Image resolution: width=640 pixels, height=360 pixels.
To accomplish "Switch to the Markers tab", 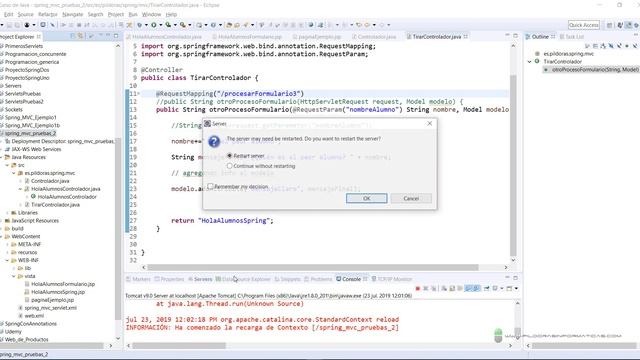I will click(x=138, y=279).
